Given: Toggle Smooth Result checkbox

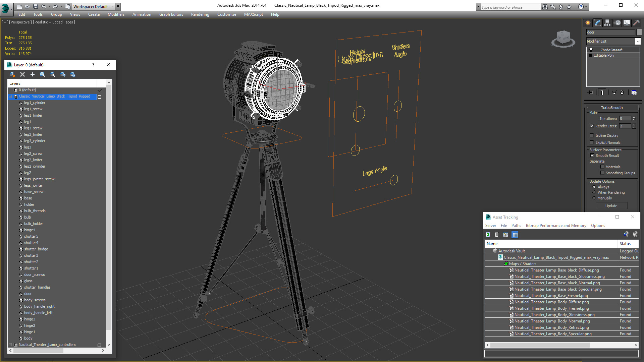Looking at the screenshot, I should pyautogui.click(x=592, y=156).
